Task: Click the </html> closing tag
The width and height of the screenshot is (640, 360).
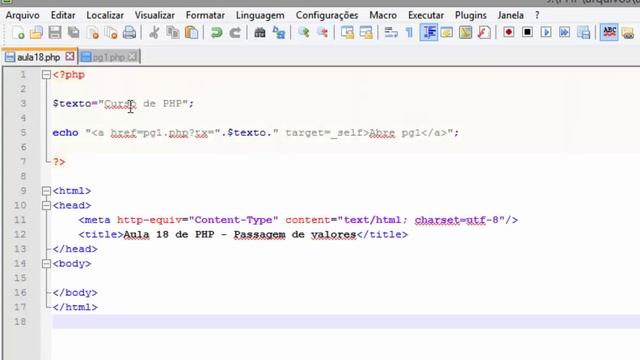Action: [x=75, y=307]
